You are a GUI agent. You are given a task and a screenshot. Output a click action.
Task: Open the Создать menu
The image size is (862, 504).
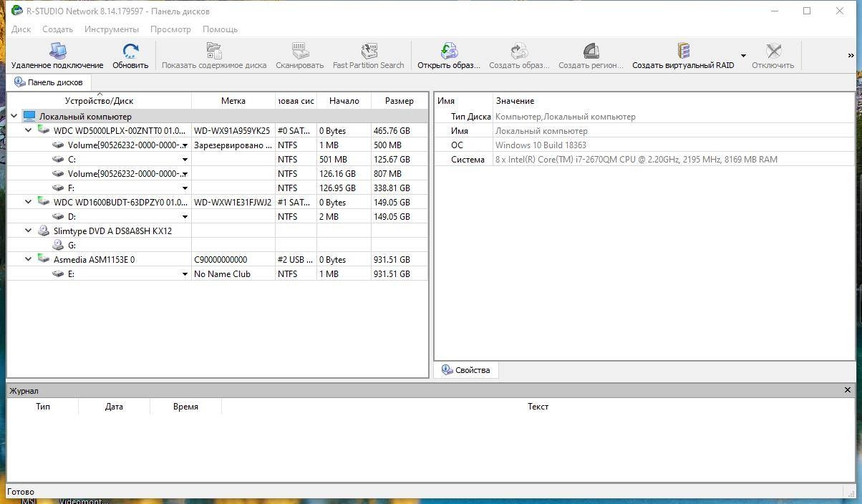pyautogui.click(x=57, y=29)
